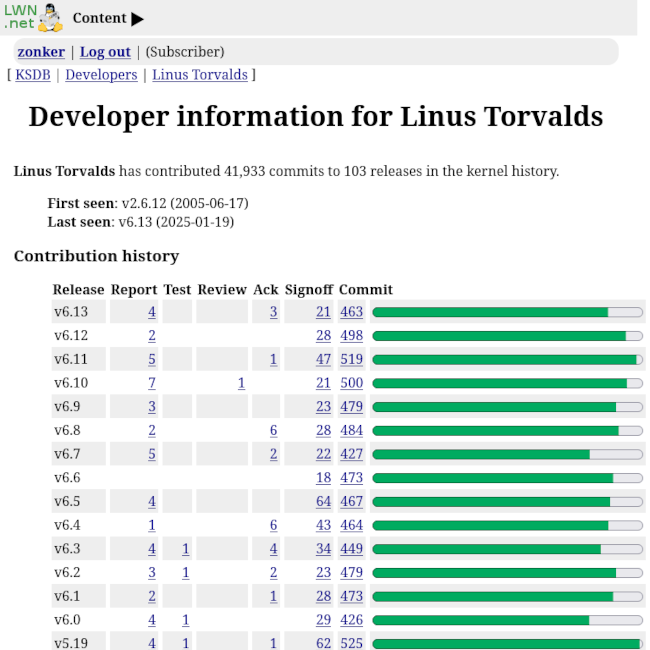Image resolution: width=650 pixels, height=650 pixels.
Task: Open the v6.6 commit count 473
Action: 351,478
